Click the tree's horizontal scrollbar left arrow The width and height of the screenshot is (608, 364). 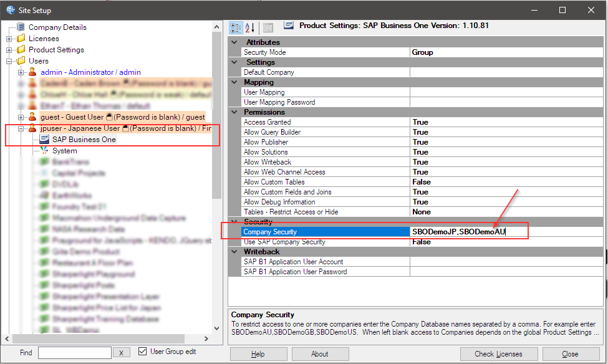tap(7, 339)
